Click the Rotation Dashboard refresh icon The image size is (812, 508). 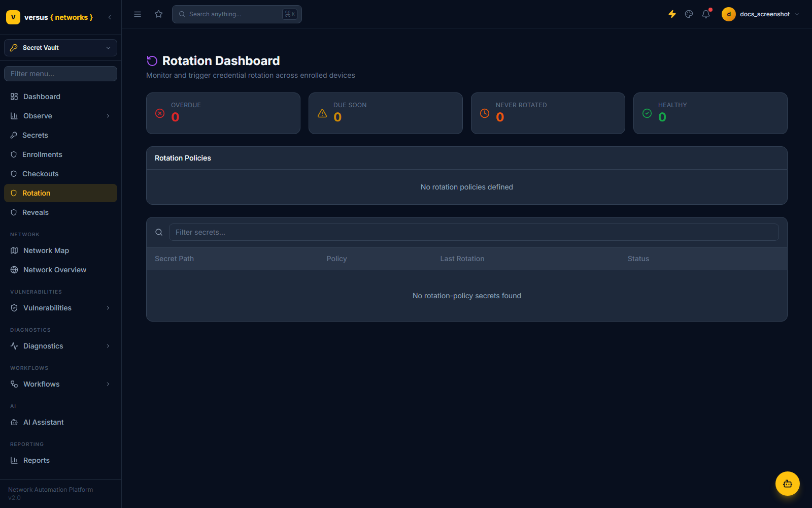click(x=152, y=61)
